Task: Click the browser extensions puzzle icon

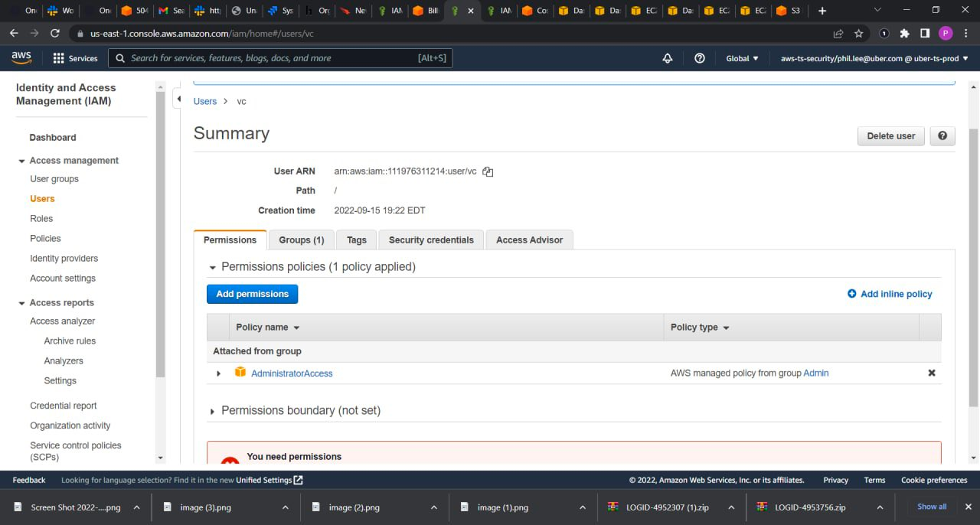Action: [x=903, y=33]
